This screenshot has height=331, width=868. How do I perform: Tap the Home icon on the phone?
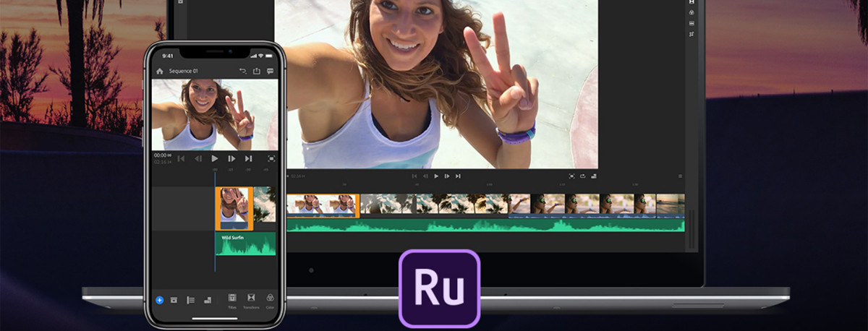pos(160,71)
